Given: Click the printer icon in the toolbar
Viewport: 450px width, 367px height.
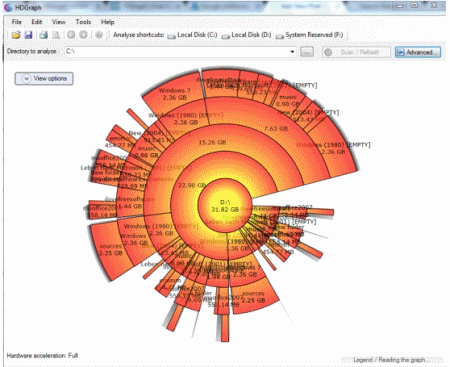Looking at the screenshot, I should 44,35.
